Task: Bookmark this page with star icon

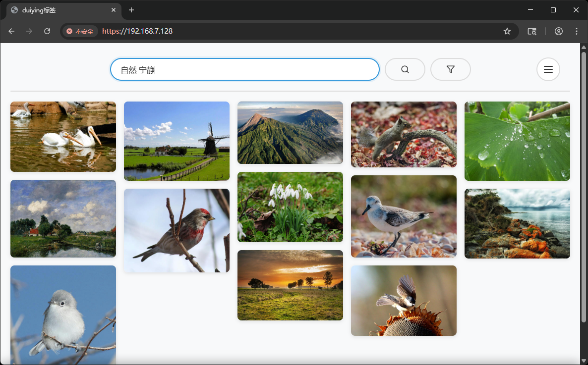Action: coord(507,31)
